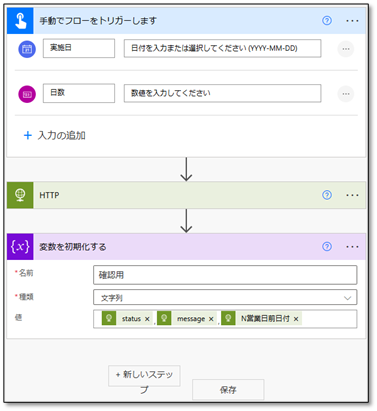Screen dimensions: 377x411
Task: Open help for 変数を初期化する step
Action: (x=327, y=247)
